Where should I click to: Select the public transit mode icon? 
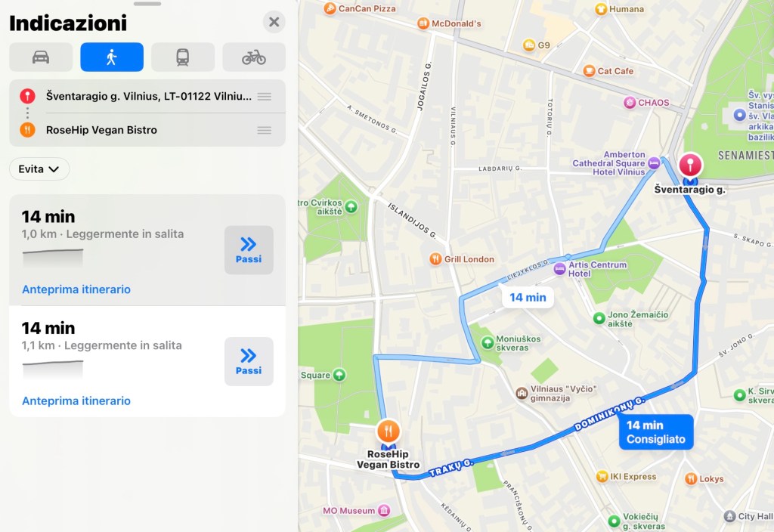click(183, 57)
